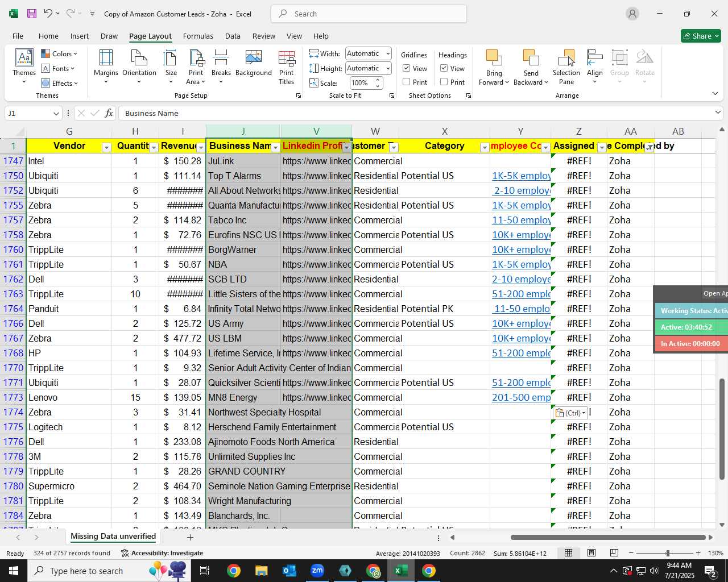
Task: Set a sheet Background image
Action: coord(254,63)
